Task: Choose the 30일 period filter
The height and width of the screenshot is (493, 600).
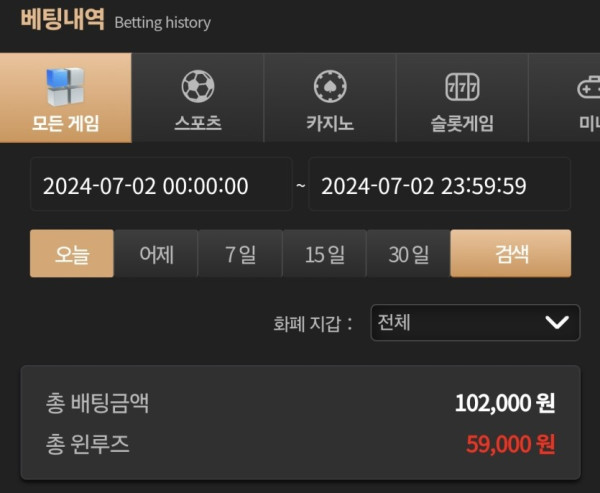Action: coord(408,253)
